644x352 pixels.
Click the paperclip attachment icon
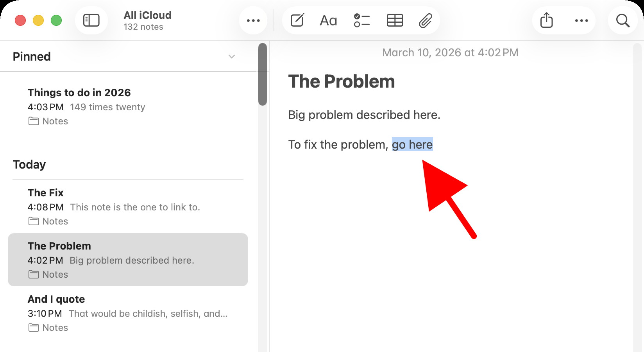click(425, 20)
